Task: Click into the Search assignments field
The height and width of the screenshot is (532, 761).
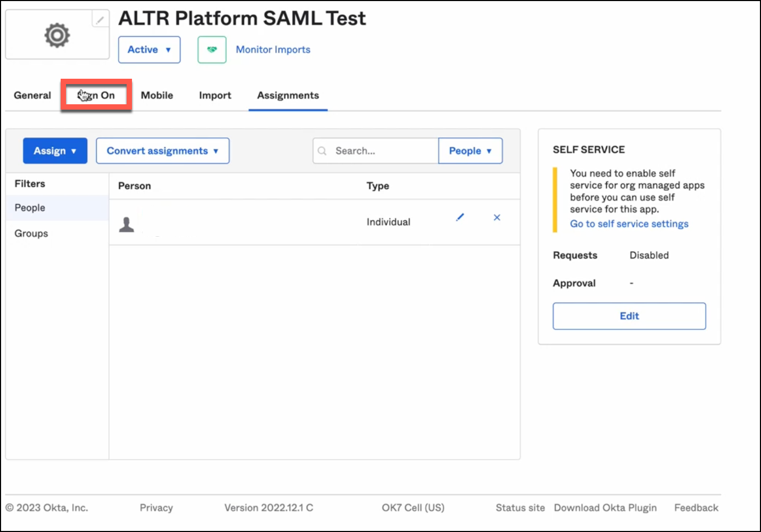Action: [376, 151]
